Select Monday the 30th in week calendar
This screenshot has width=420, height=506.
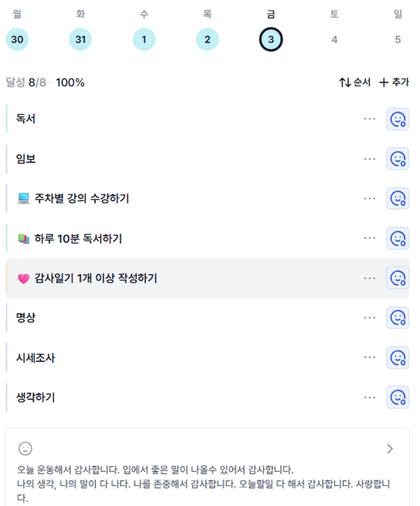pos(17,40)
